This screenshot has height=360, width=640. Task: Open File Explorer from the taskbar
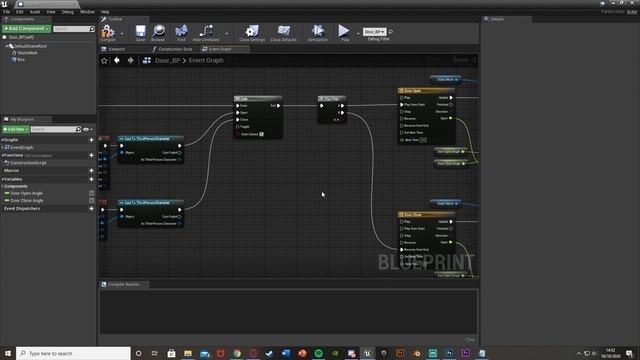(188, 353)
